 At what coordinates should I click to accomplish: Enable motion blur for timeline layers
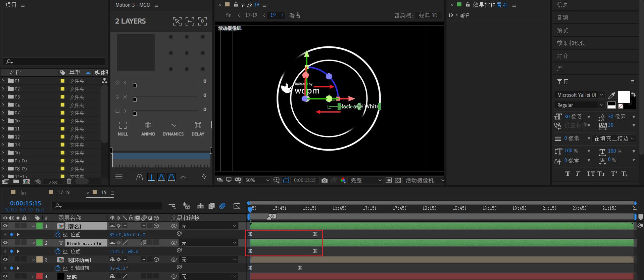(222, 206)
